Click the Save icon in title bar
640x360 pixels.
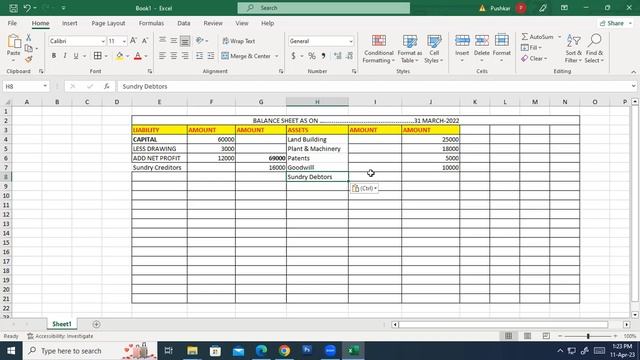tap(13, 8)
